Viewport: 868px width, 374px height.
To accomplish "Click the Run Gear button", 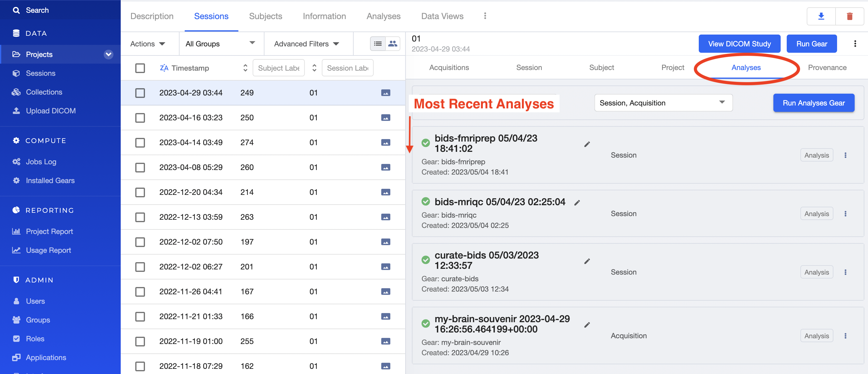I will click(811, 43).
